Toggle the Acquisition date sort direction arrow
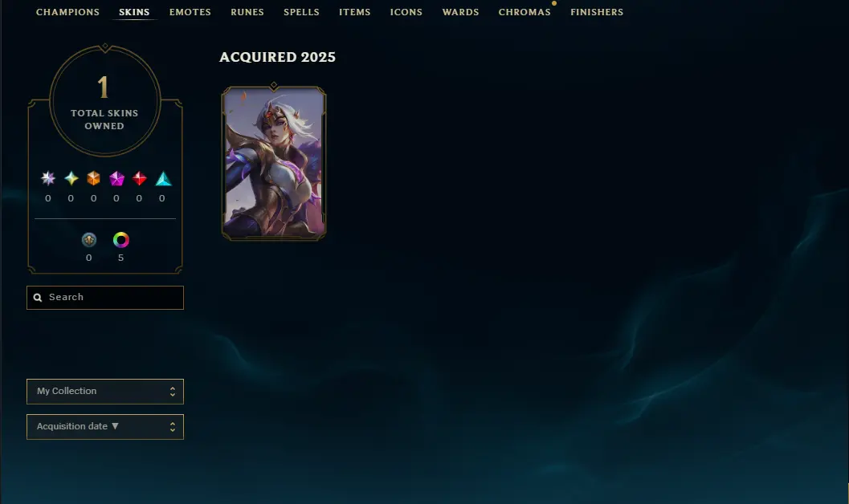The image size is (849, 504). [x=115, y=426]
